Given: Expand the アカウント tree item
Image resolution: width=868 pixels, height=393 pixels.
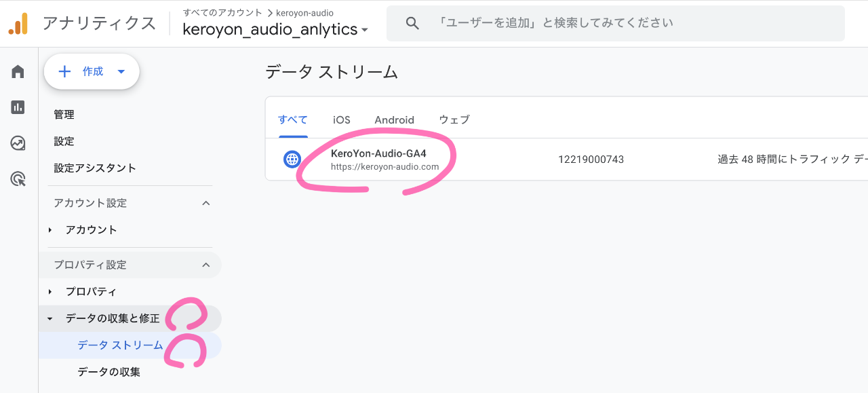Looking at the screenshot, I should tap(50, 230).
